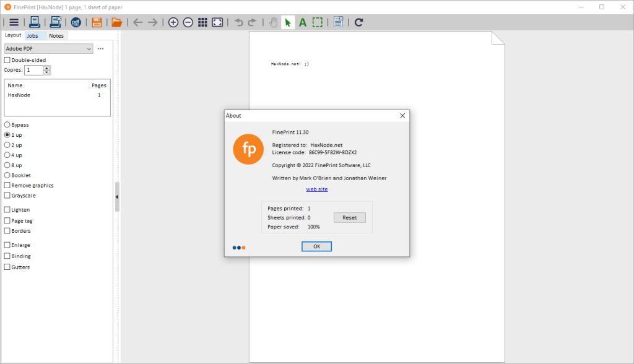The height and width of the screenshot is (364, 634).
Task: Click the page preview text HaxNode.net
Action: pos(290,64)
